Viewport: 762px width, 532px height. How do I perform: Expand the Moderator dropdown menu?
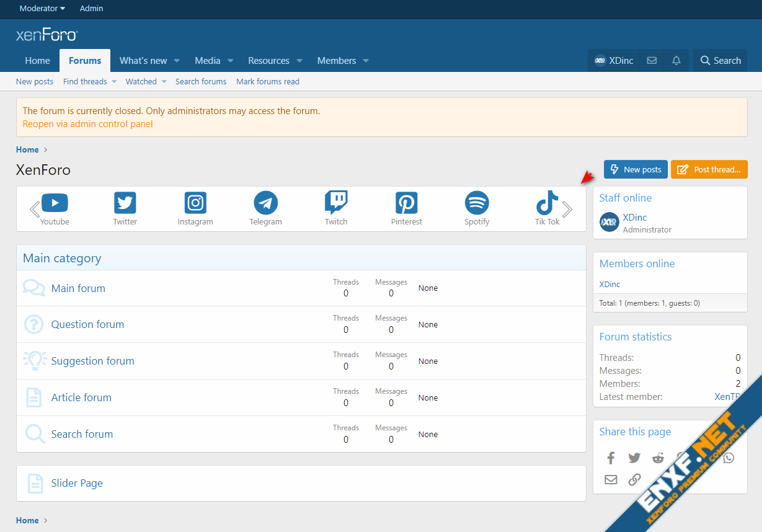coord(42,9)
